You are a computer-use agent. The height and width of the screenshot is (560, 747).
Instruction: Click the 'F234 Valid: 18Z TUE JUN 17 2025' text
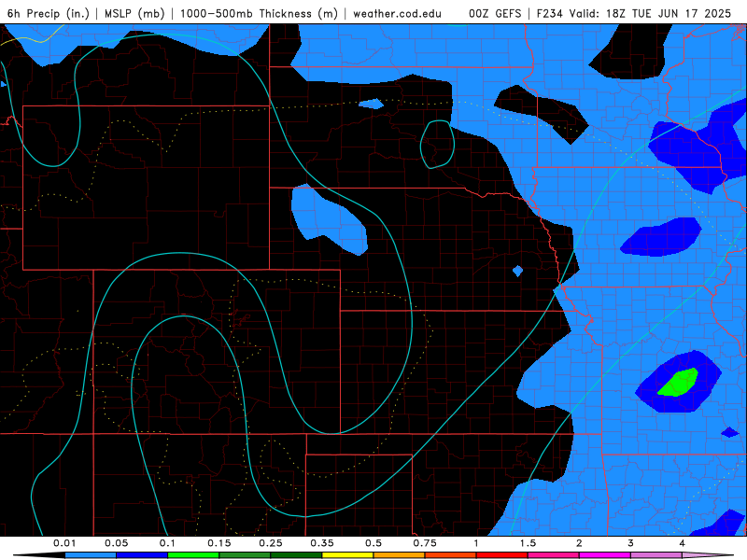(634, 13)
